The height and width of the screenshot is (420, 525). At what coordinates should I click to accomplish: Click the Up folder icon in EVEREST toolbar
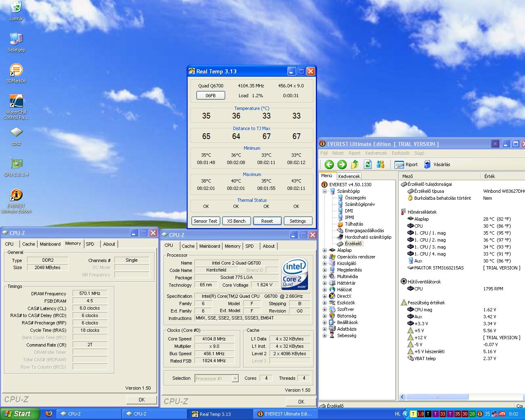(x=355, y=164)
